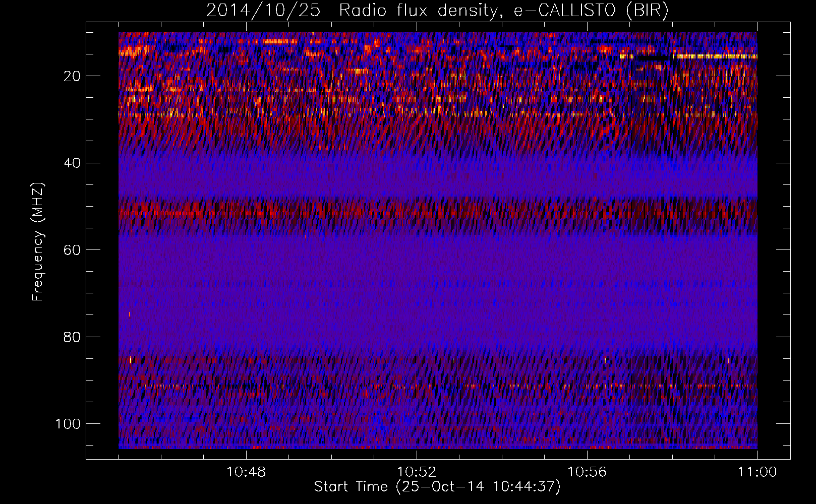Click the '40' frequency tick label
This screenshot has width=816, height=504.
(x=73, y=163)
